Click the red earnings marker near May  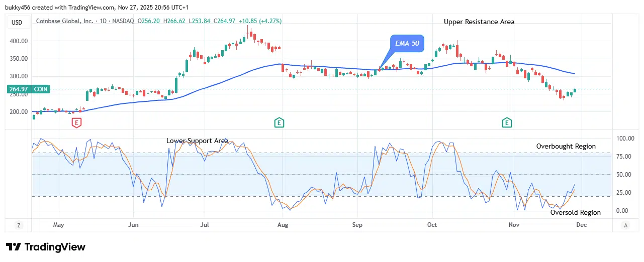[x=76, y=122]
